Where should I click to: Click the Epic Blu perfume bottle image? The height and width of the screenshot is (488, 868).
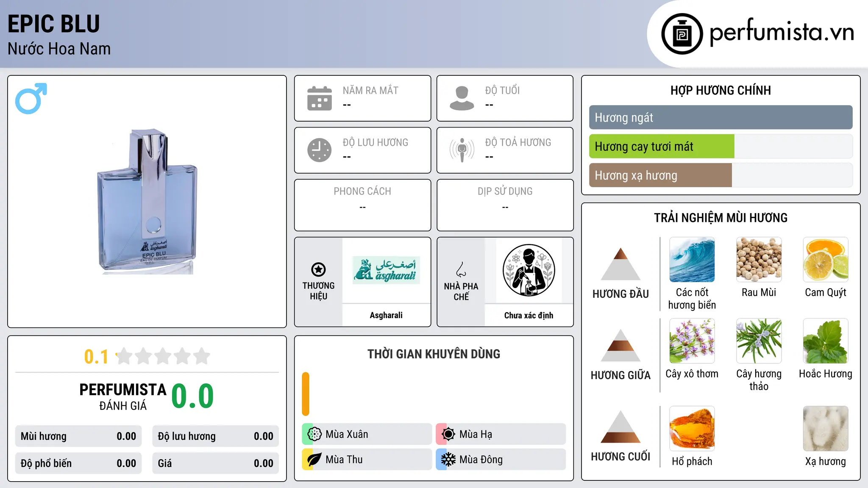[x=147, y=201]
